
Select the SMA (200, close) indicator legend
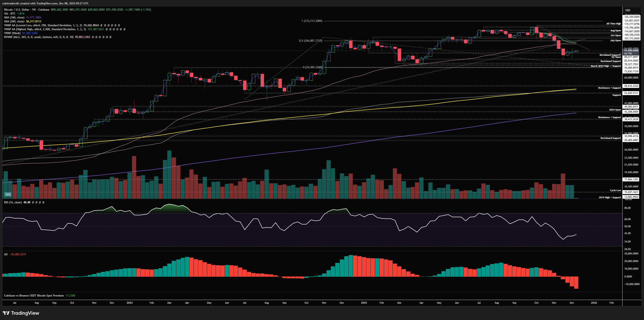(14, 21)
